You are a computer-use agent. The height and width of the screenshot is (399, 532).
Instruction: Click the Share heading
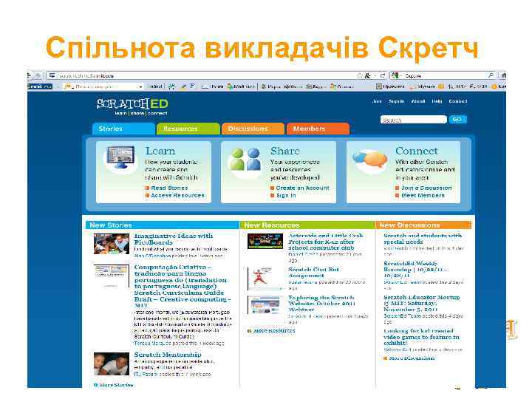[x=285, y=151]
